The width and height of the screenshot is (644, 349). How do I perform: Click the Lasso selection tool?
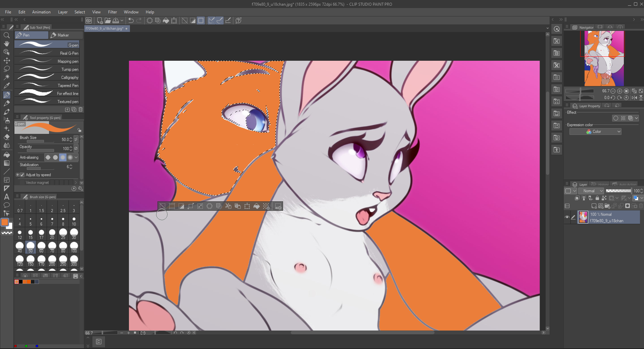coord(7,69)
